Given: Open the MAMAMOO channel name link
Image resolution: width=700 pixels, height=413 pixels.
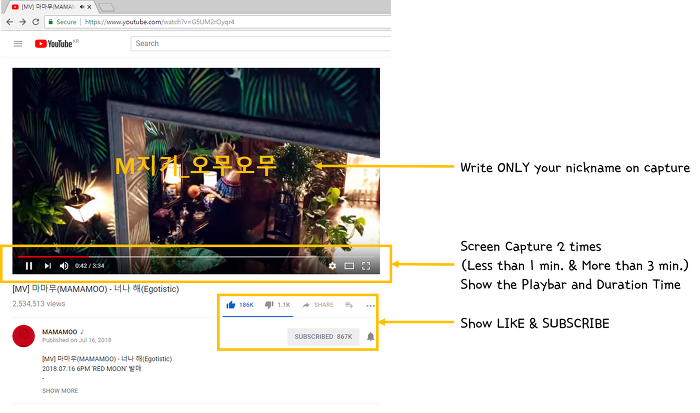Looking at the screenshot, I should pos(60,332).
